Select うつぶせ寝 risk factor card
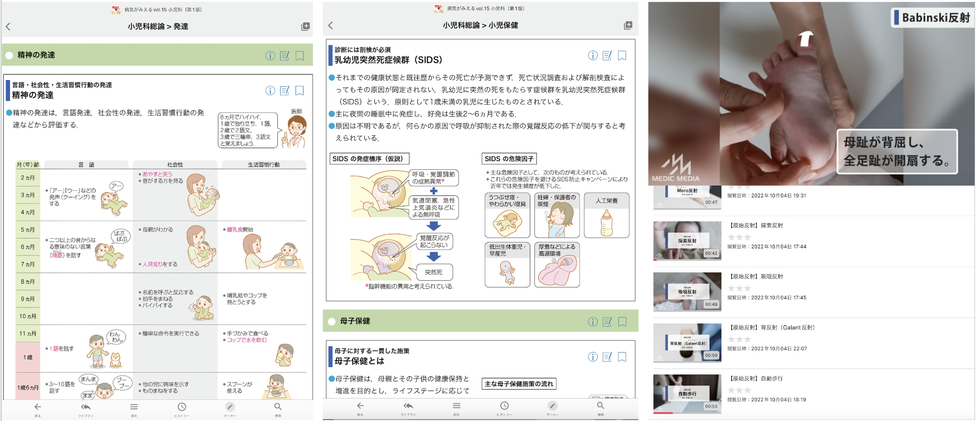 tap(507, 216)
